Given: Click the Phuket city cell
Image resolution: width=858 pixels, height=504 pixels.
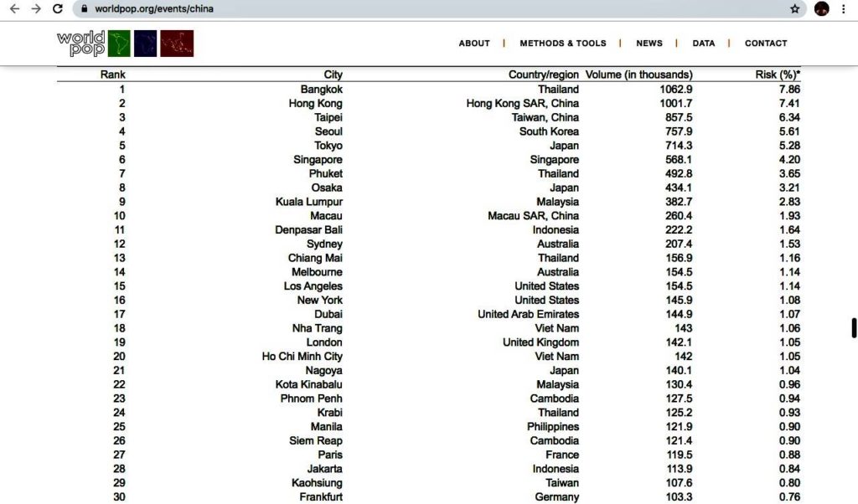Looking at the screenshot, I should click(326, 174).
